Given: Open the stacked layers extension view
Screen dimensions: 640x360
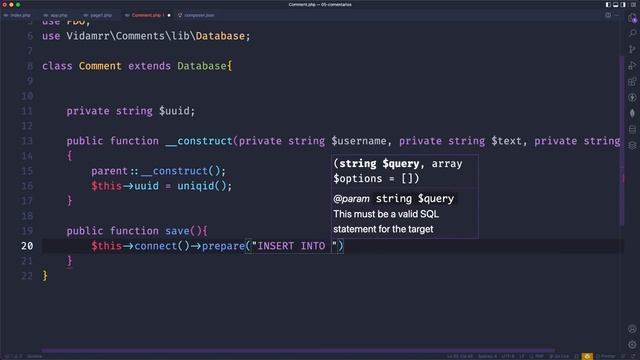Looking at the screenshot, I should (x=632, y=145).
